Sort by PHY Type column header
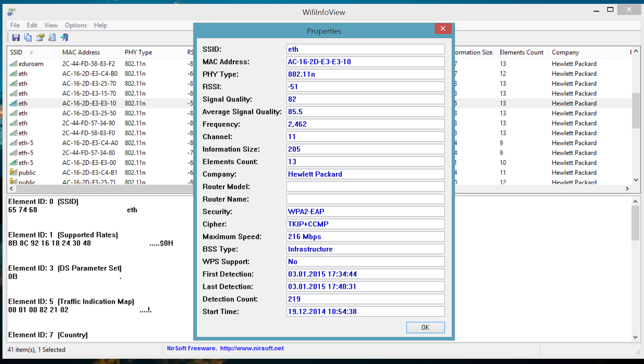 152,52
